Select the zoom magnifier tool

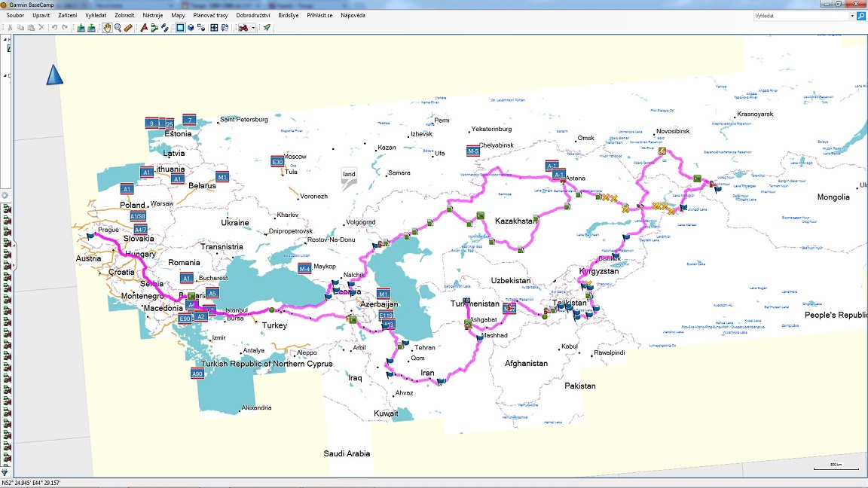point(118,28)
